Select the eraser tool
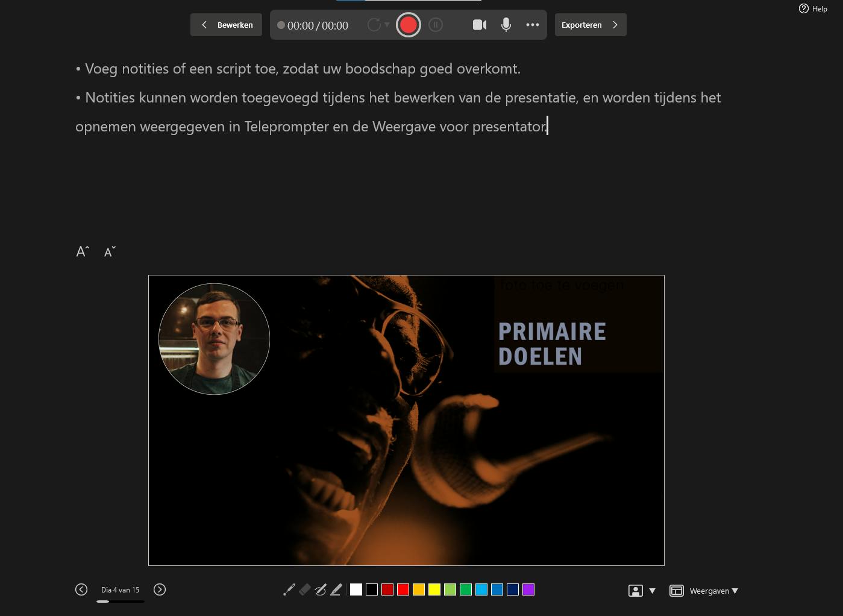The height and width of the screenshot is (616, 843). [305, 589]
